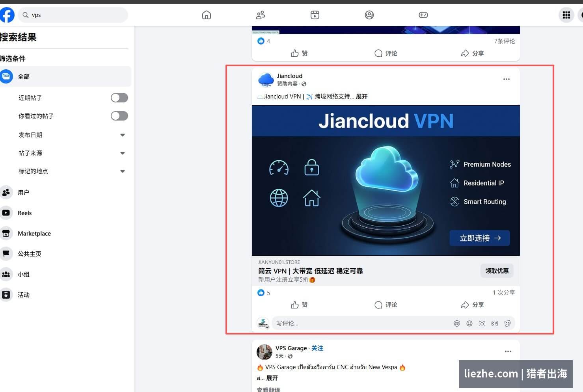The image size is (583, 392).
Task: View the 1 次分享 share count
Action: (504, 293)
